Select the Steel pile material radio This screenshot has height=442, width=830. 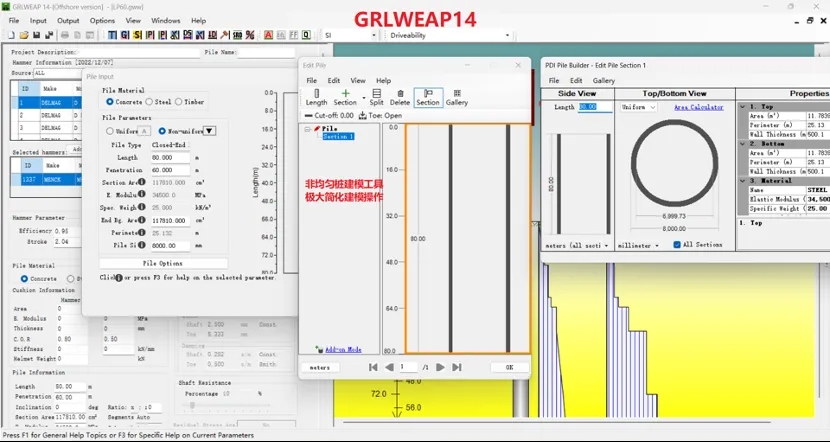[150, 101]
